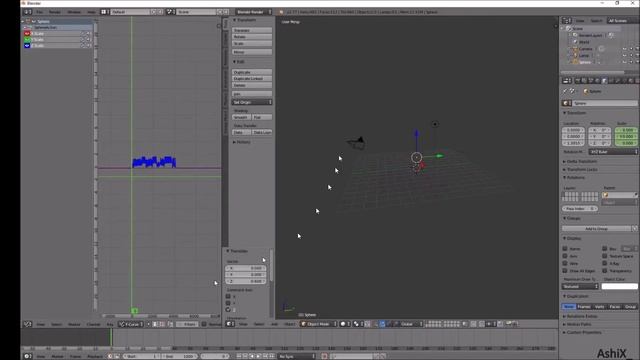
Task: Click the object name field Sphere
Action: pyautogui.click(x=605, y=103)
